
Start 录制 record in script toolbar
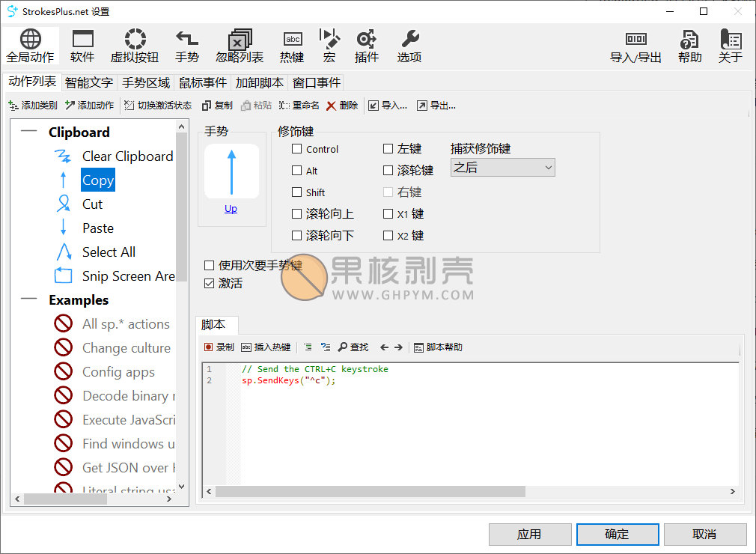(x=219, y=347)
